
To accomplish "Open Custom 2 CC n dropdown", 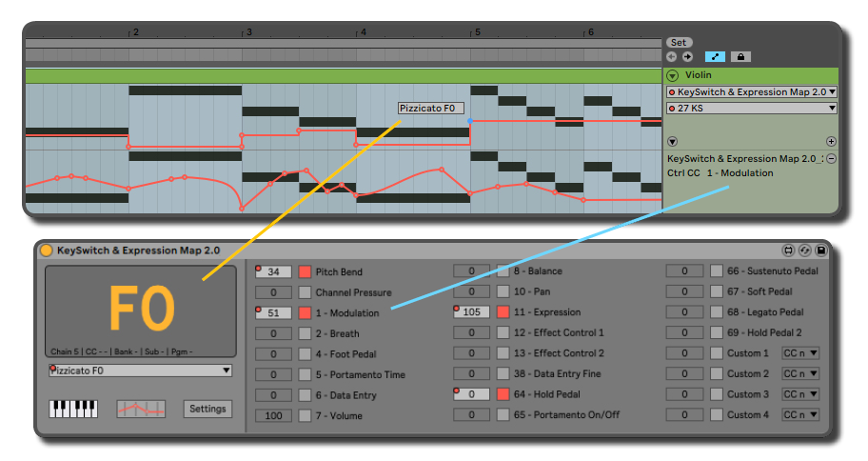I will pos(800,373).
